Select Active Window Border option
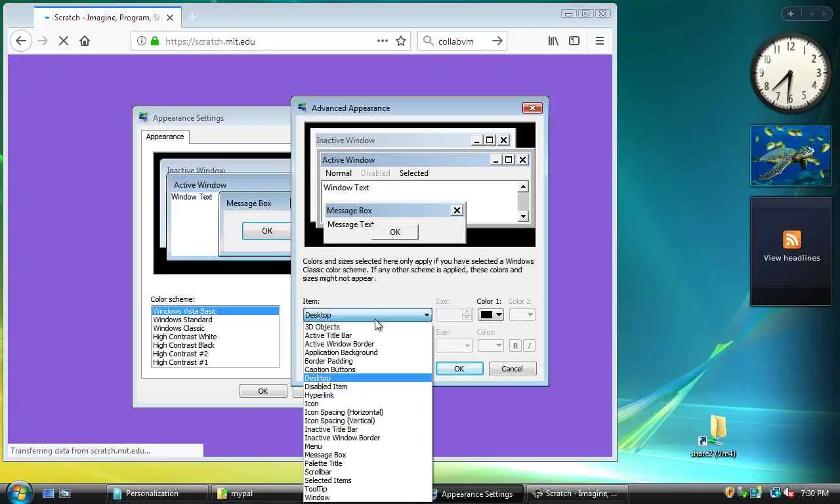Viewport: 840px width, 504px height. (x=367, y=344)
